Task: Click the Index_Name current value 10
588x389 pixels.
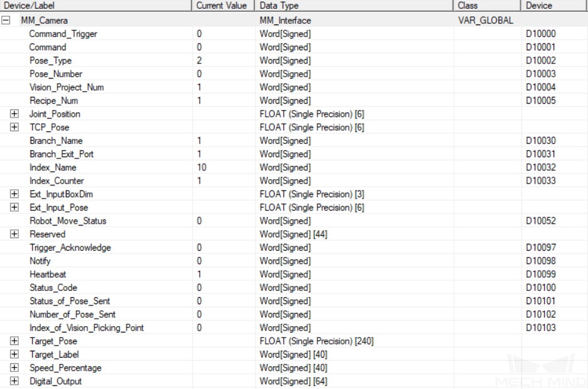Action: click(202, 167)
